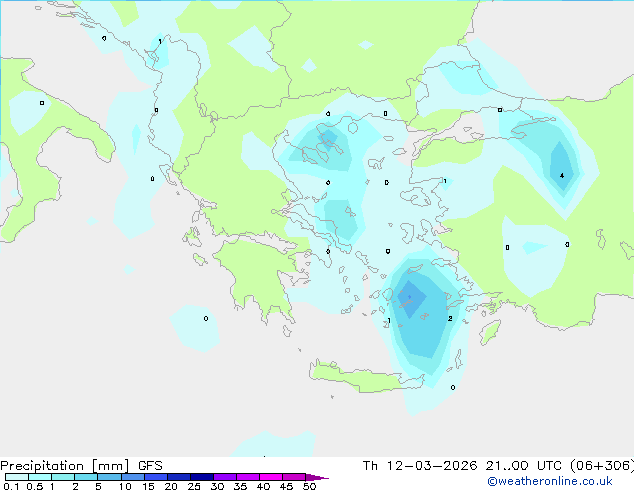Click the legend label '10'

(x=125, y=486)
